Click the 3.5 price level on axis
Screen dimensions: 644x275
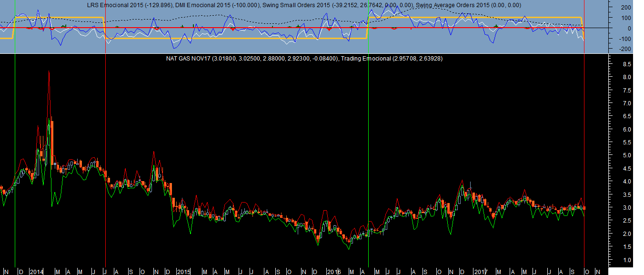tap(626, 195)
